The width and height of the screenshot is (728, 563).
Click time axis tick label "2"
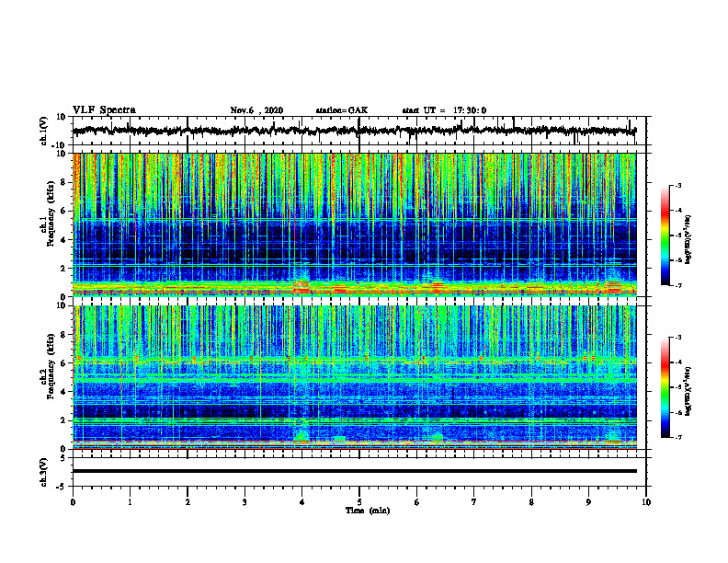pos(188,502)
